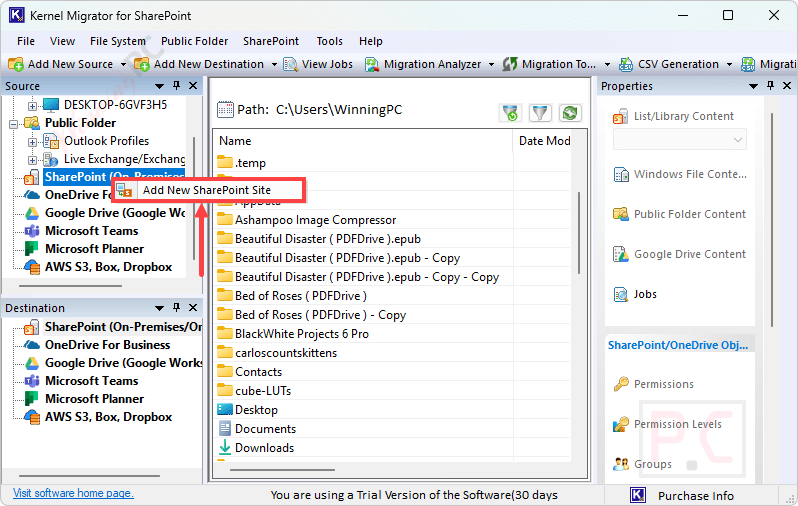Open the Add New Destination dropdown arrow
This screenshot has height=506, width=798.
coord(274,65)
